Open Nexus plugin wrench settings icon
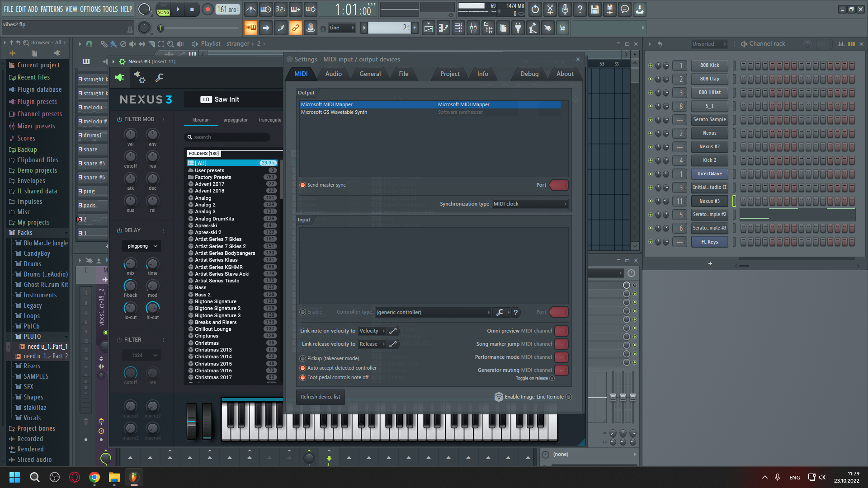 tap(160, 78)
